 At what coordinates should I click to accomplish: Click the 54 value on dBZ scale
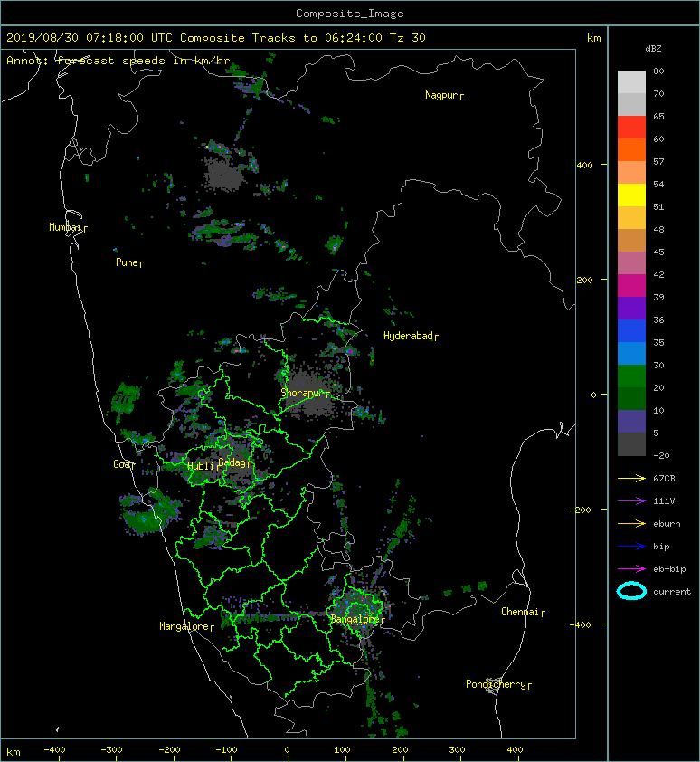pyautogui.click(x=658, y=185)
